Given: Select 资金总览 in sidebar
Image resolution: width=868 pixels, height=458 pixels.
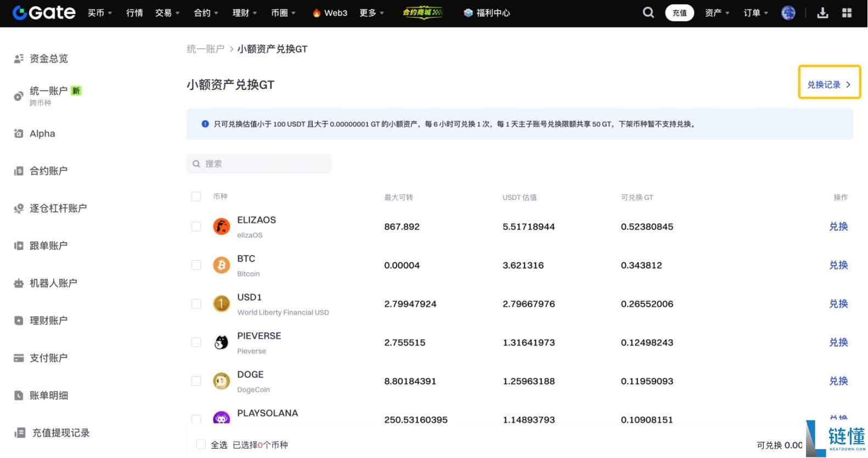Looking at the screenshot, I should [x=49, y=58].
